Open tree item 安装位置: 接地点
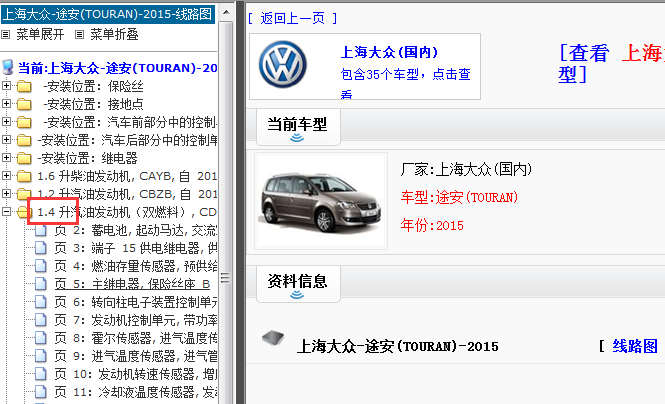Image resolution: width=665 pixels, height=404 pixels. click(x=93, y=104)
